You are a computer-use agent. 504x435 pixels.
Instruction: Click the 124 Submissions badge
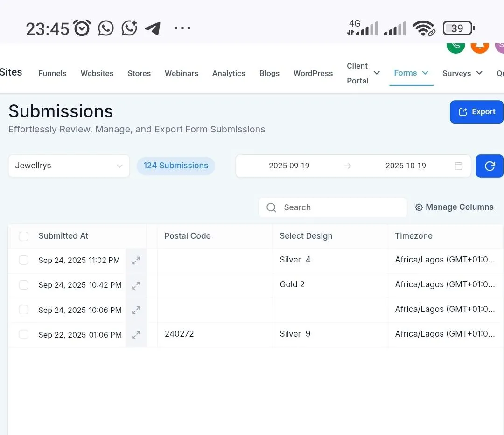[176, 166]
